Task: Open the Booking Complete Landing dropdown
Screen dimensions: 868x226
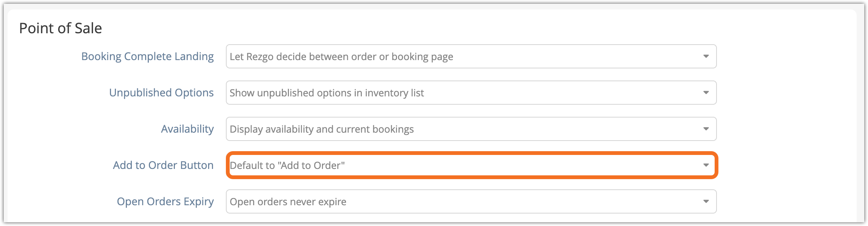Action: (x=471, y=56)
